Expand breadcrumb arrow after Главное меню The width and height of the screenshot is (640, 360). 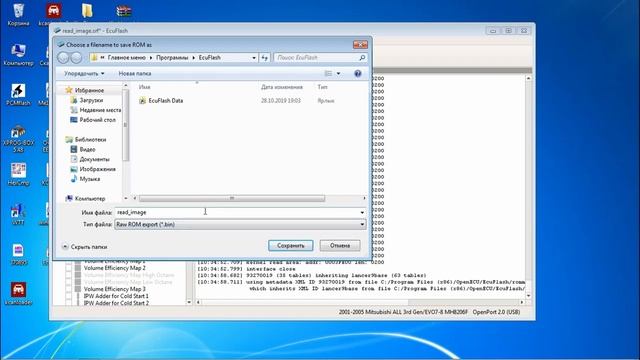[151, 58]
